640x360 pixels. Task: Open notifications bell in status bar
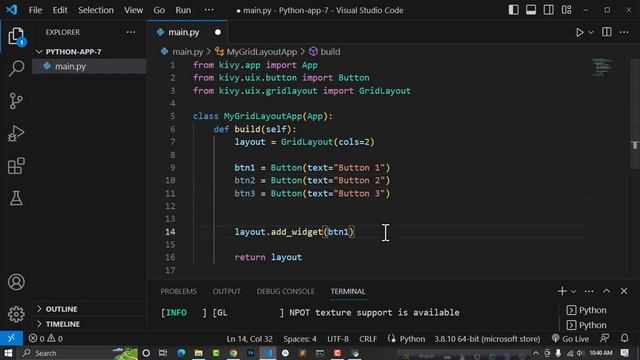point(624,338)
